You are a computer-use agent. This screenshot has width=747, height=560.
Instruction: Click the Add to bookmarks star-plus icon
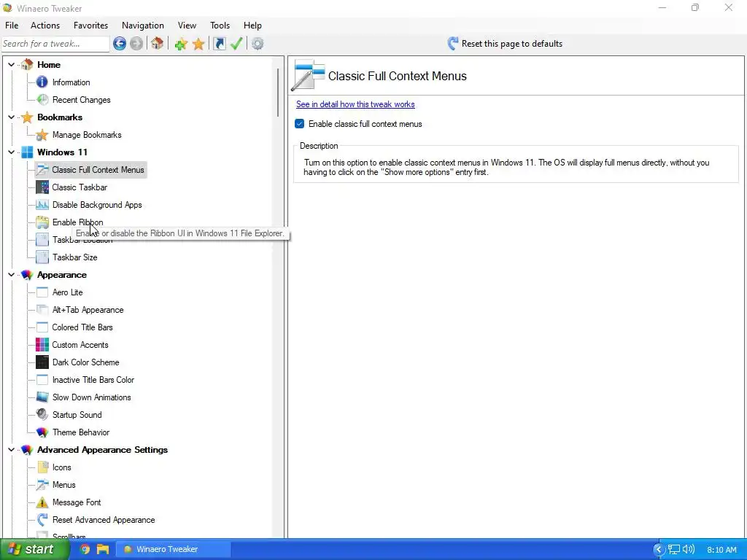pyautogui.click(x=181, y=44)
